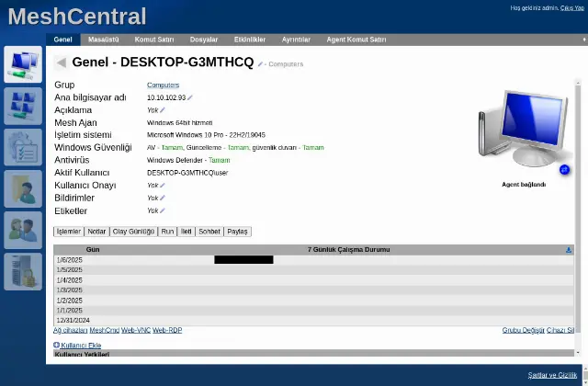Click scrollbar down arrow in content panel

578,353
